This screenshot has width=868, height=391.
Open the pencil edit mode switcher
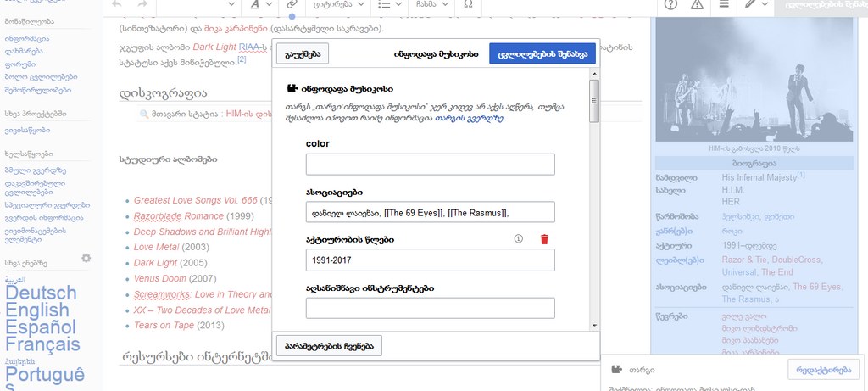click(755, 4)
